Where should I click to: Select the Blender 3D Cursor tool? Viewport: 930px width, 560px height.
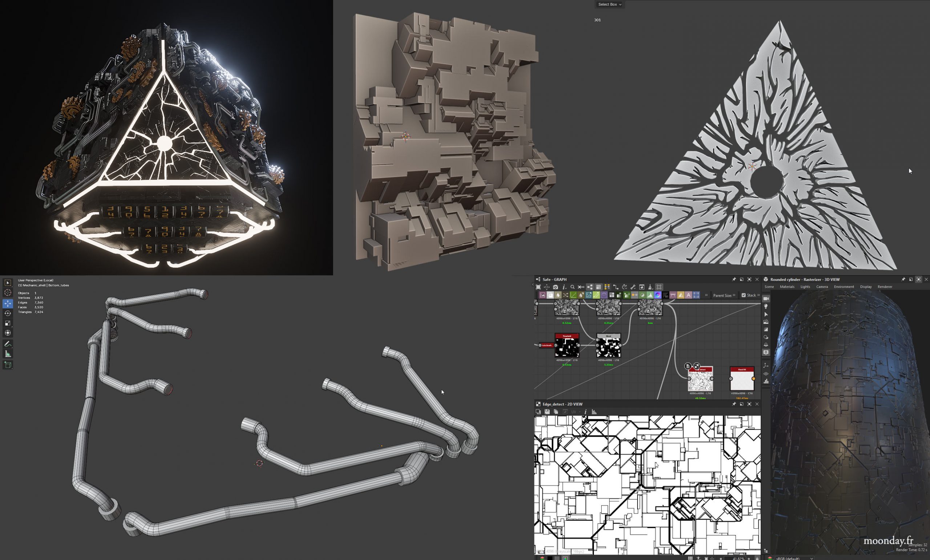(8, 292)
